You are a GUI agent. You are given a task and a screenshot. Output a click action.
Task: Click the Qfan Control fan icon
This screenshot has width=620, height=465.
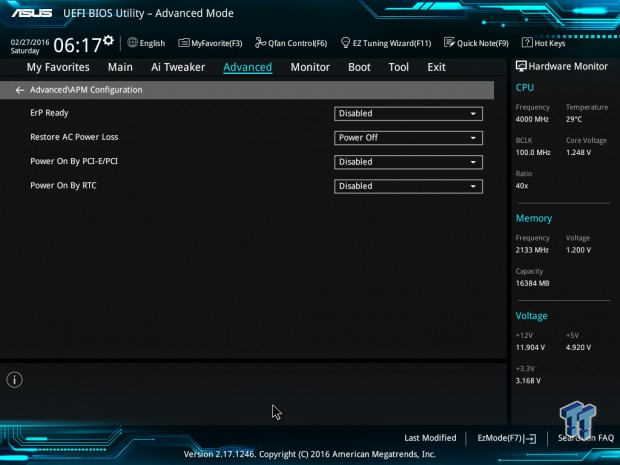click(x=260, y=42)
